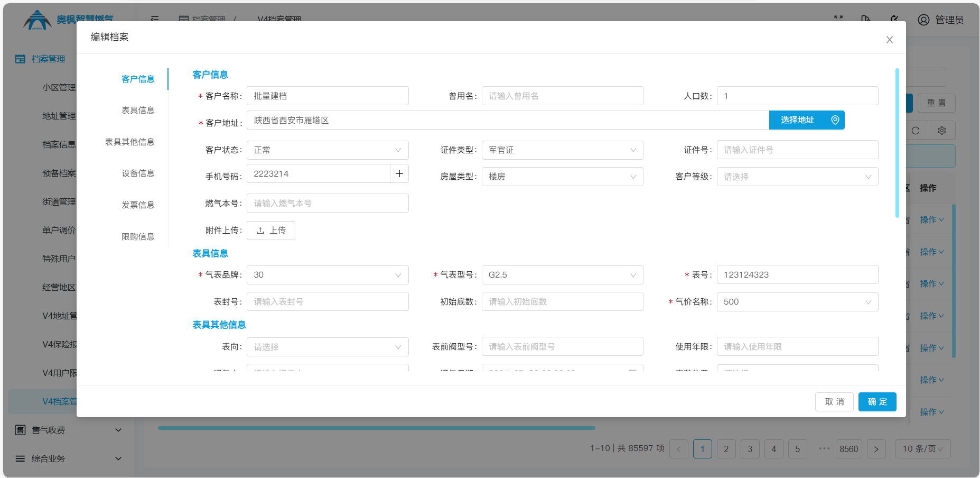Click the location pin icon on 选择地址
Image resolution: width=980 pixels, height=478 pixels.
point(835,120)
